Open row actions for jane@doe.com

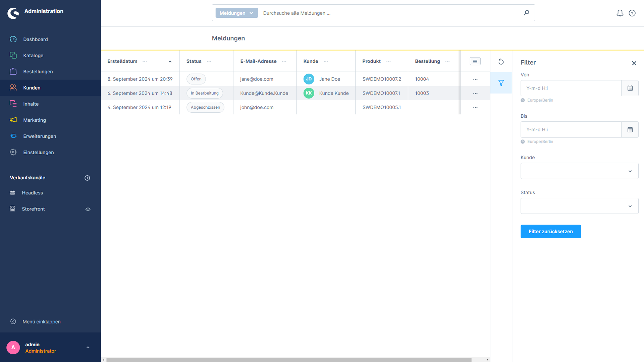(x=475, y=79)
